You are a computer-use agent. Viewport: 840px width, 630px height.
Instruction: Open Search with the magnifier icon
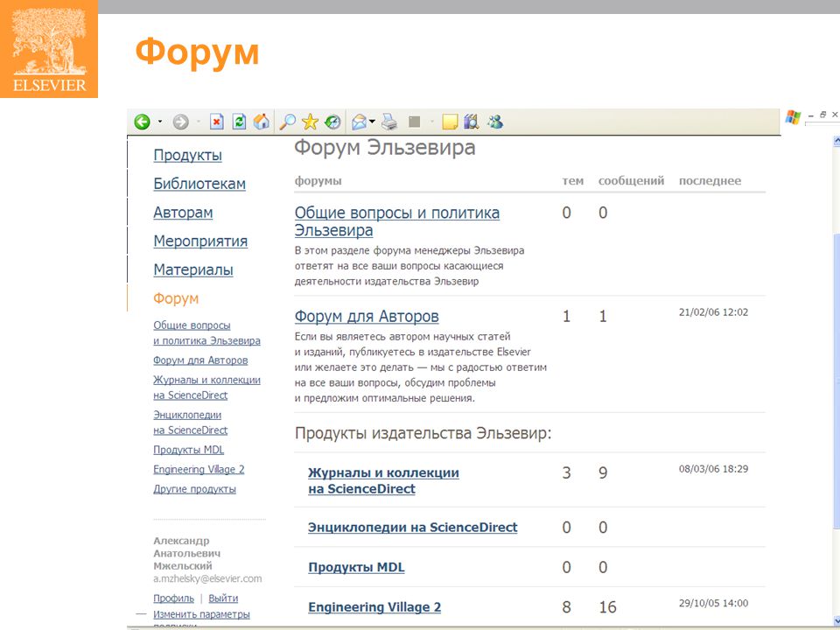click(x=288, y=122)
